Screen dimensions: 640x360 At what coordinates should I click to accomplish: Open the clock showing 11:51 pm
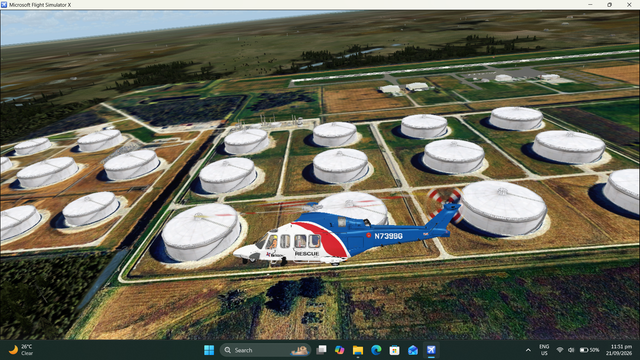(620, 350)
